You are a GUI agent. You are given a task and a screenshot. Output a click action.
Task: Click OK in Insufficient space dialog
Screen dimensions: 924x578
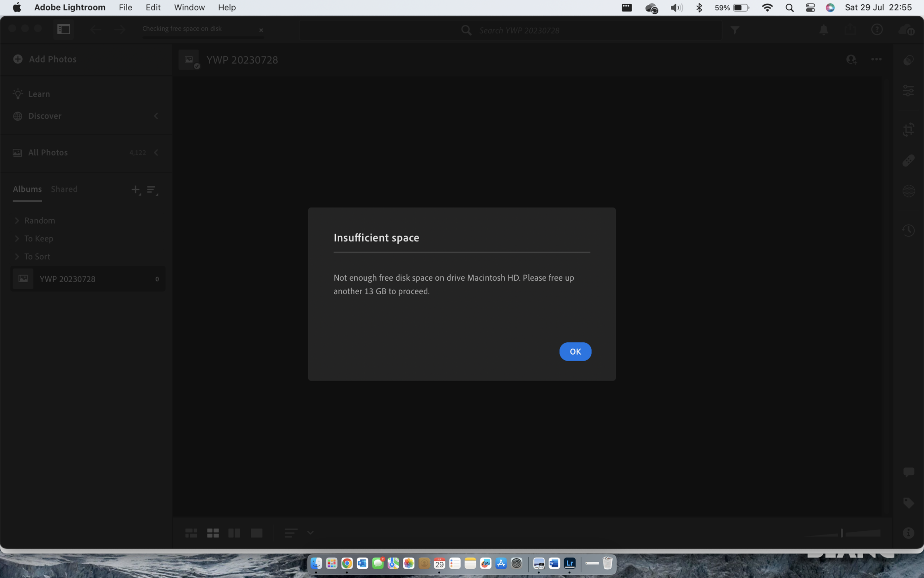tap(575, 351)
